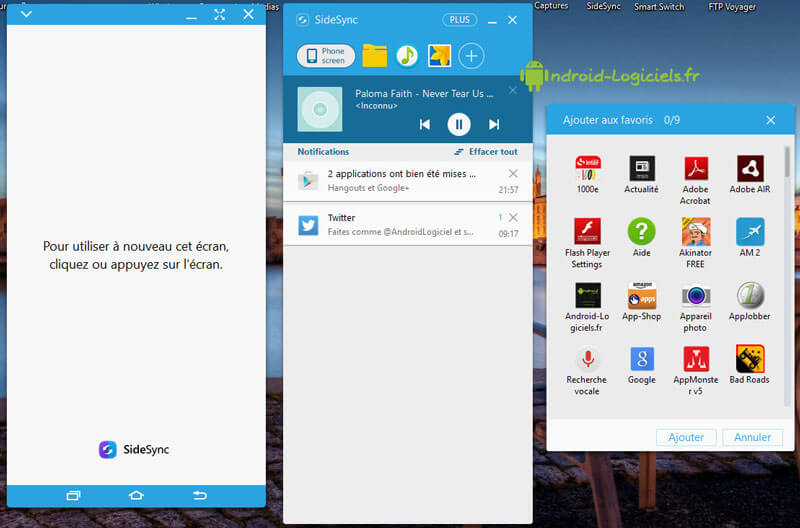Pause the Paloma Faith track
The height and width of the screenshot is (528, 800).
[x=459, y=124]
